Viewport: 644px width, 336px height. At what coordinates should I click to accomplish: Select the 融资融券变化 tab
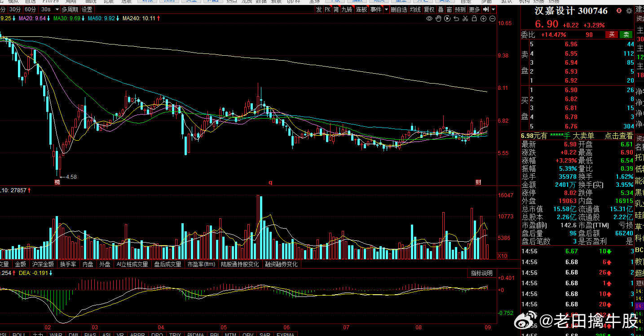282,265
